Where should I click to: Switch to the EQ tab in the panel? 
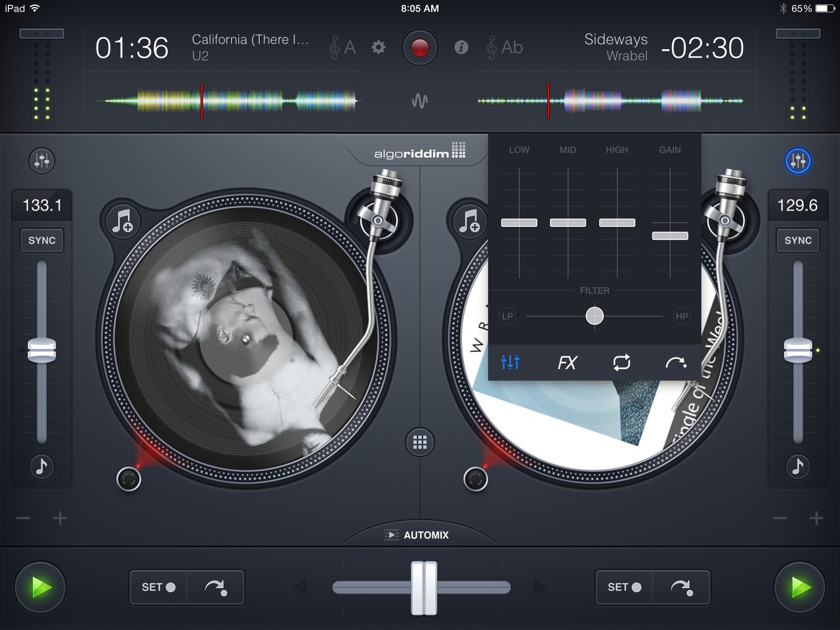coord(510,362)
